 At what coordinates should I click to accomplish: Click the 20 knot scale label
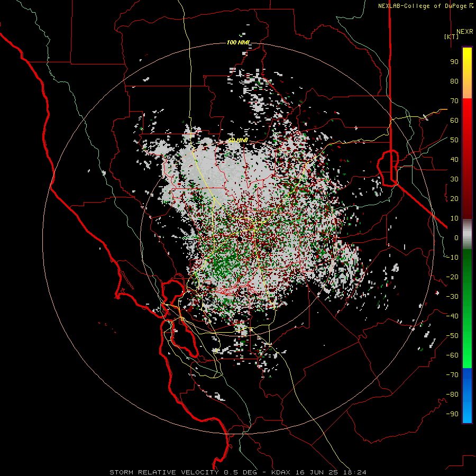click(454, 199)
